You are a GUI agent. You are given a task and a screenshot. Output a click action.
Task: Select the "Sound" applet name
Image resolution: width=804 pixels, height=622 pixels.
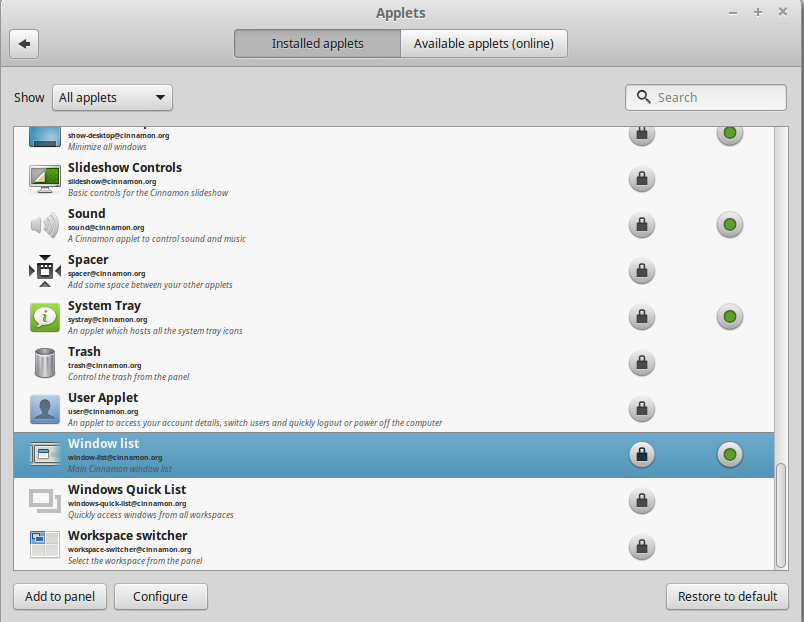pyautogui.click(x=87, y=214)
